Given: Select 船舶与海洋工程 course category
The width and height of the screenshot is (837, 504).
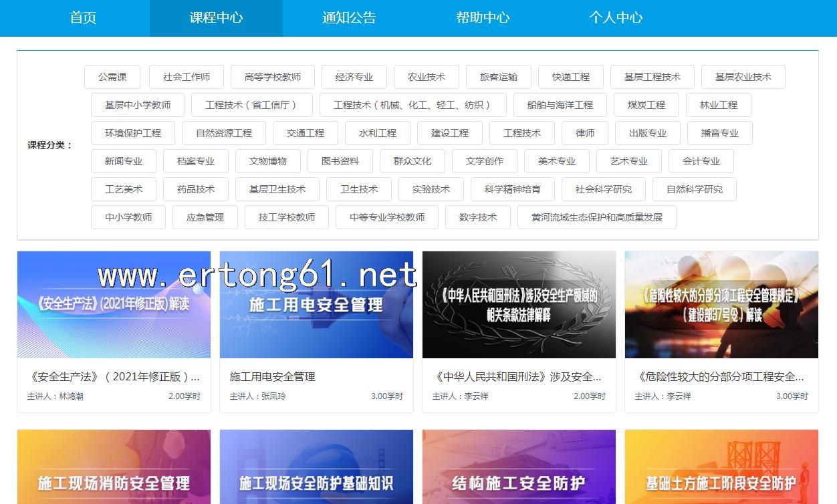Looking at the screenshot, I should (x=560, y=105).
